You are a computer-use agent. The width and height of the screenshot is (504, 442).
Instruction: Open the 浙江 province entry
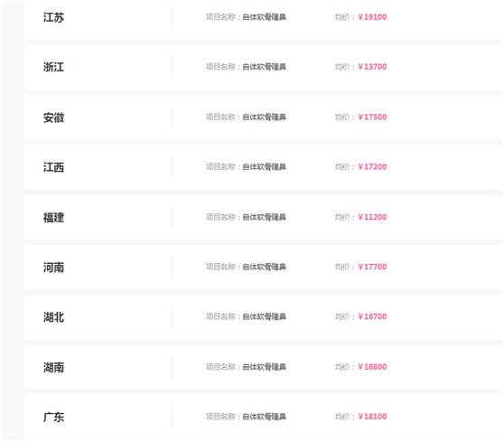coord(53,67)
